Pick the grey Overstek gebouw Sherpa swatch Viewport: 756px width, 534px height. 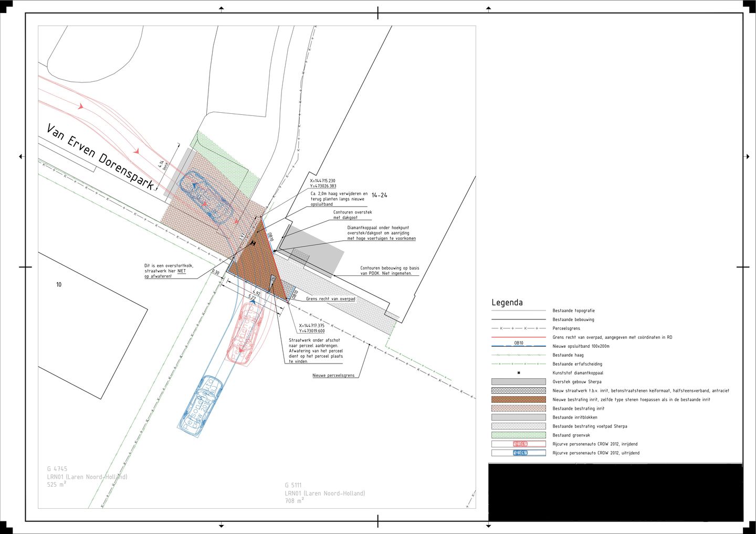tap(518, 382)
